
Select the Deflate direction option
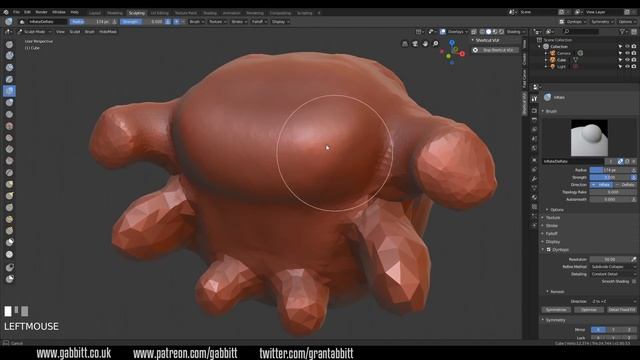[626, 184]
